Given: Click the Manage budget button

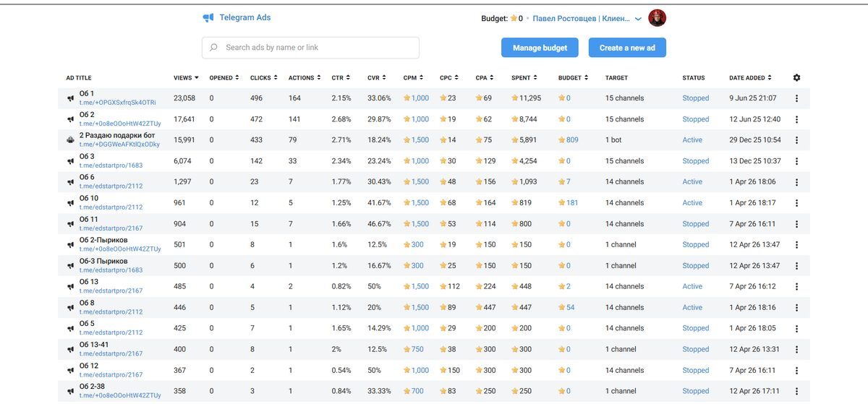Looking at the screenshot, I should (540, 48).
